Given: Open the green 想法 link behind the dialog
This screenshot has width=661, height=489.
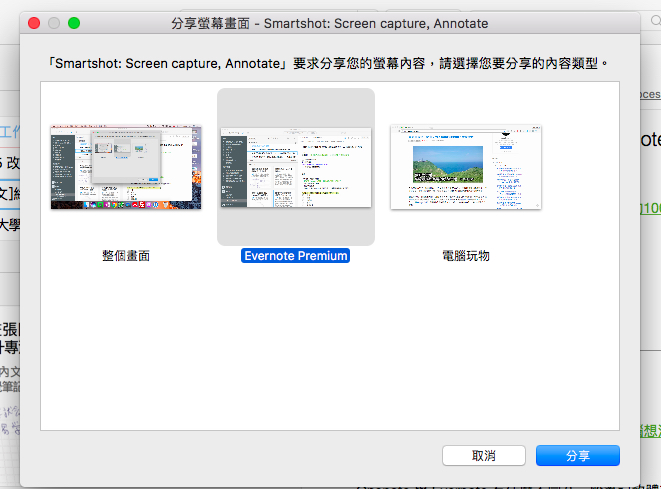Looking at the screenshot, I should click(x=650, y=431).
